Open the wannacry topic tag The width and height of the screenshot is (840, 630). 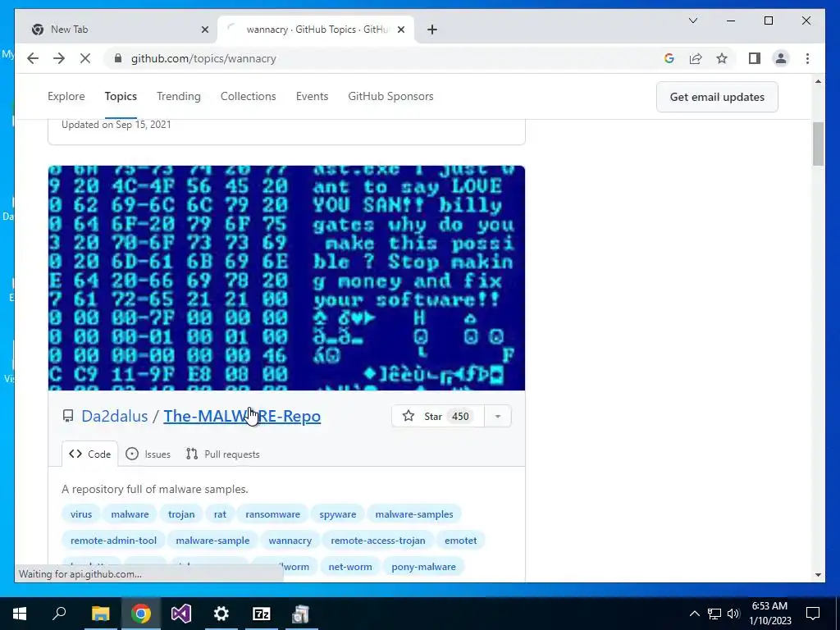[x=290, y=541]
